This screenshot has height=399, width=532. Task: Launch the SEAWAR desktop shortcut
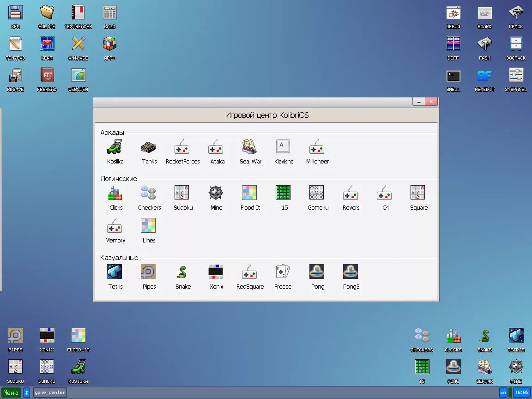[484, 371]
